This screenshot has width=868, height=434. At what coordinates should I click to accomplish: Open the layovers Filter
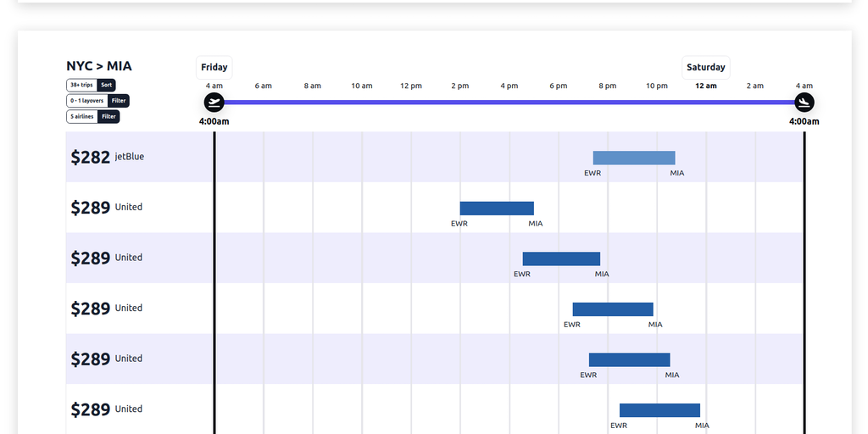(x=120, y=101)
